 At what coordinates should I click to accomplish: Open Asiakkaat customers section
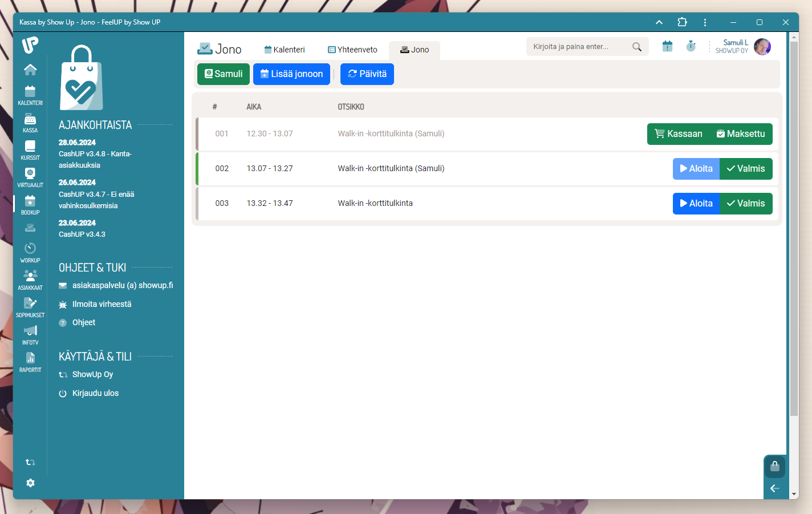(x=30, y=279)
